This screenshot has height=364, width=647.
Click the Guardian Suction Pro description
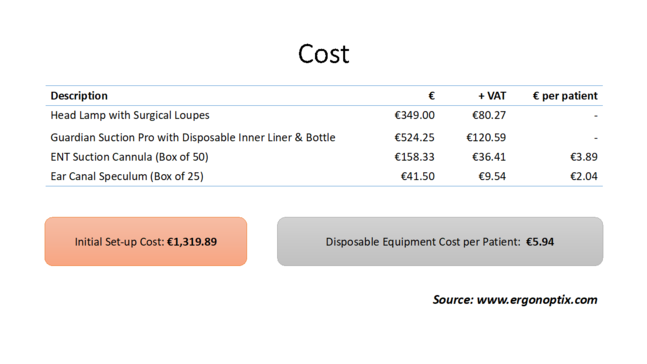193,137
